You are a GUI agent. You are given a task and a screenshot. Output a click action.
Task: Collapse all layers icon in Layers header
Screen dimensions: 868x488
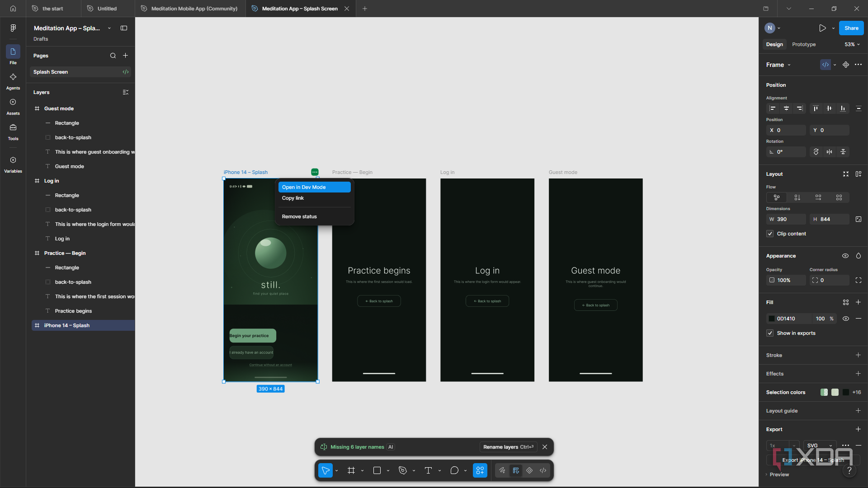point(126,92)
